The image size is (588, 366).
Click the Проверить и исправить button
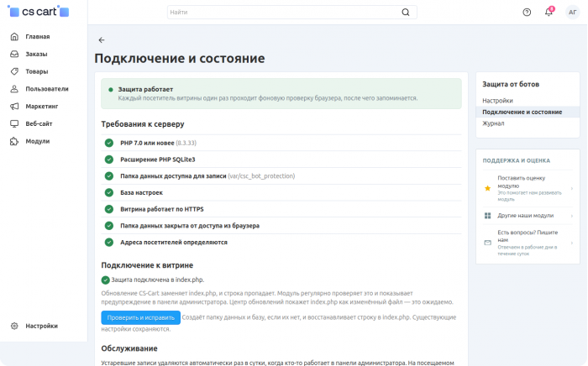point(140,317)
